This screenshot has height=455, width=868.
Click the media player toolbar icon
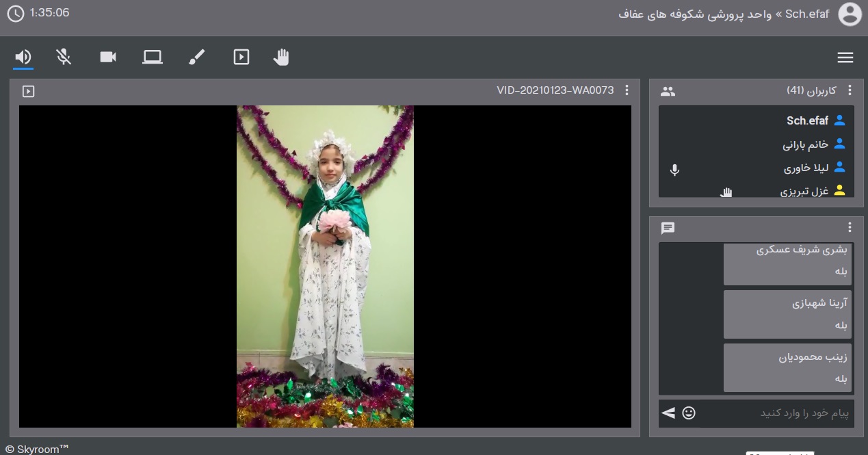coord(241,57)
